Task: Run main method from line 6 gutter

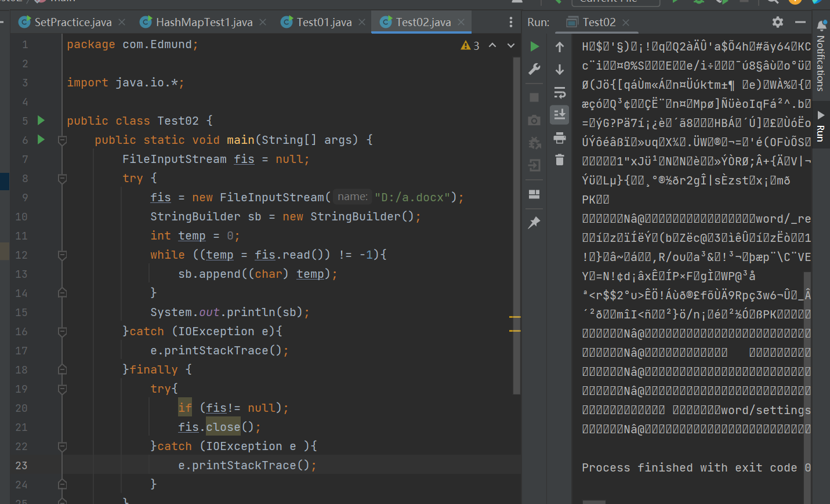Action: 41,140
